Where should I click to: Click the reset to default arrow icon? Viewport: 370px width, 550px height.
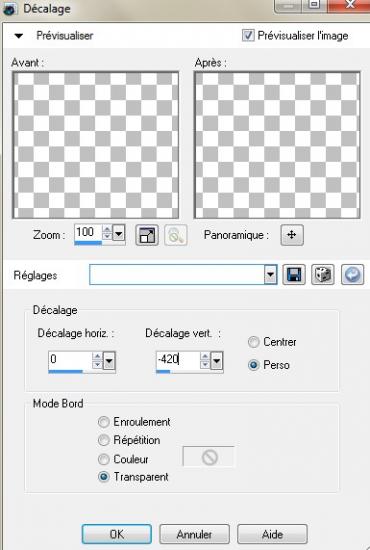(x=352, y=274)
